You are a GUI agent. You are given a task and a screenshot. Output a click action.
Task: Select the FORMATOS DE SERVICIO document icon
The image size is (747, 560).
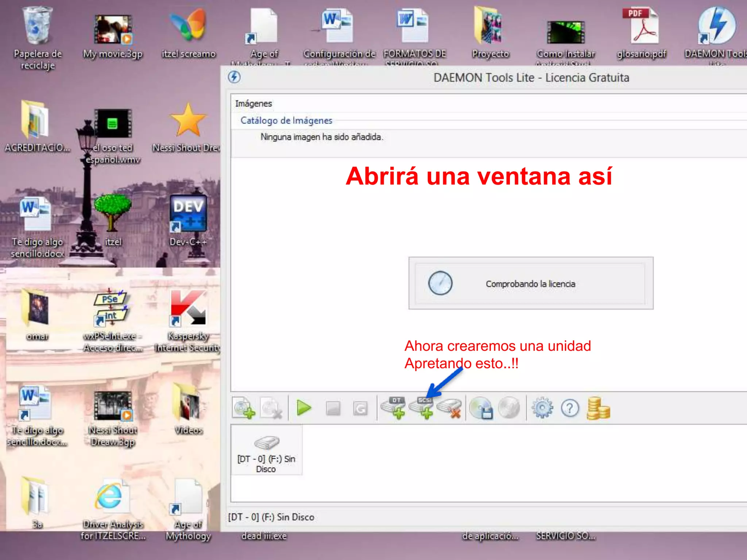415,36
